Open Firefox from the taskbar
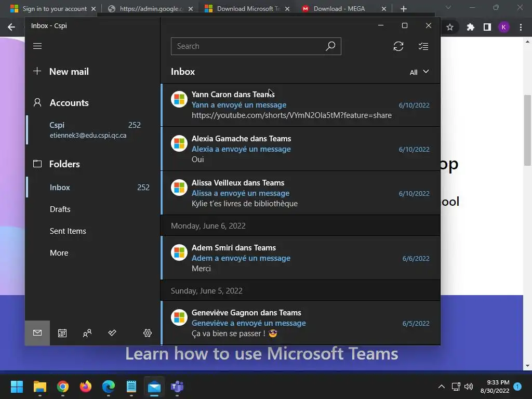 tap(86, 387)
